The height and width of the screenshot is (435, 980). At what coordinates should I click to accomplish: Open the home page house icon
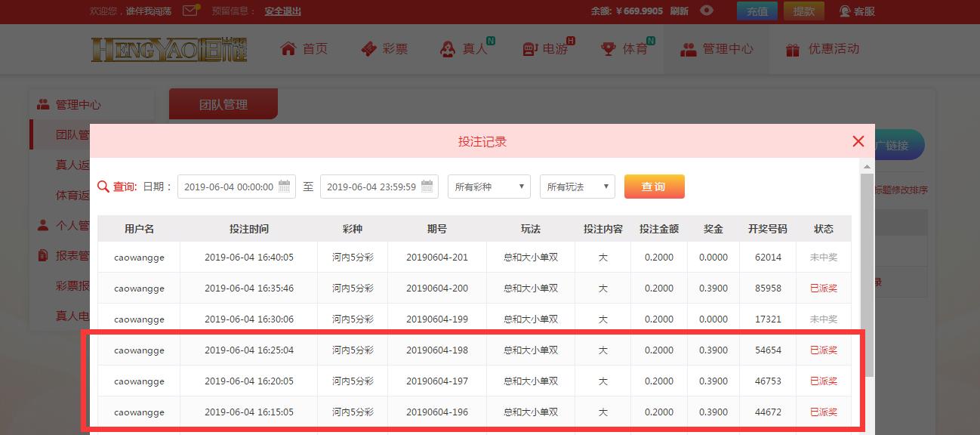point(288,49)
